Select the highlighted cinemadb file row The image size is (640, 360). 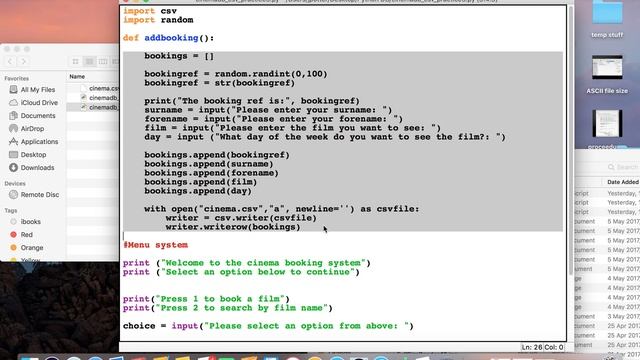[93, 107]
